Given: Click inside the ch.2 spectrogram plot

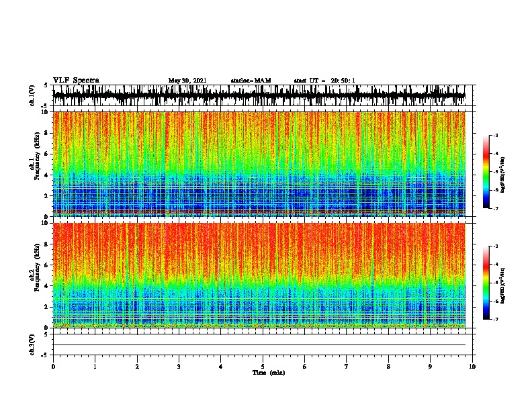Looking at the screenshot, I should (259, 275).
